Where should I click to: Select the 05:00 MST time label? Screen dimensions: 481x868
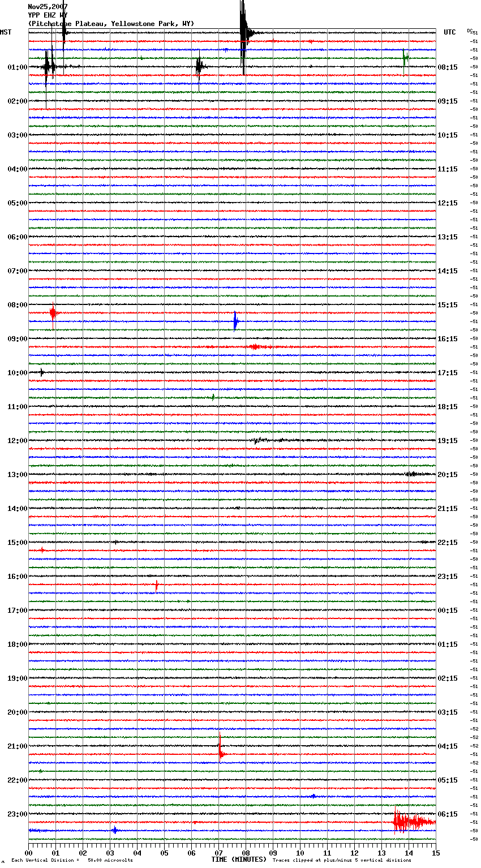(x=18, y=203)
